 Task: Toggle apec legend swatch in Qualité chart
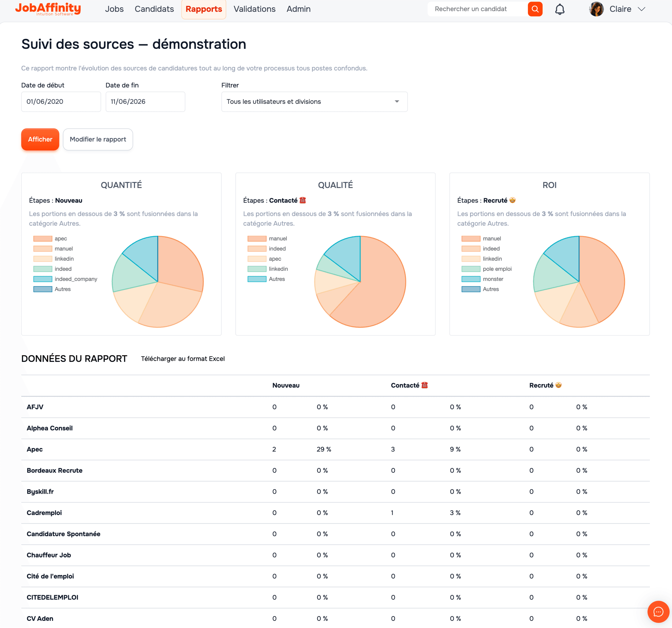pyautogui.click(x=257, y=259)
